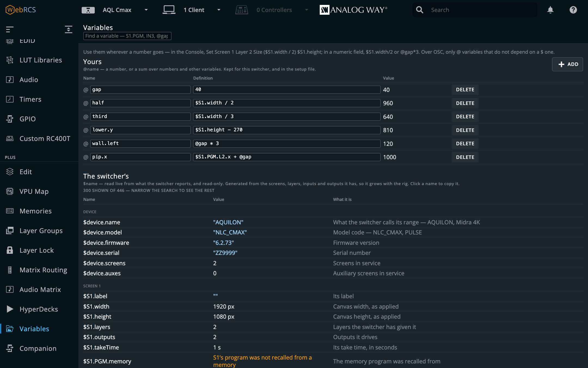Click the LUT Libraries sidebar icon
The image size is (588, 368).
[x=10, y=60]
